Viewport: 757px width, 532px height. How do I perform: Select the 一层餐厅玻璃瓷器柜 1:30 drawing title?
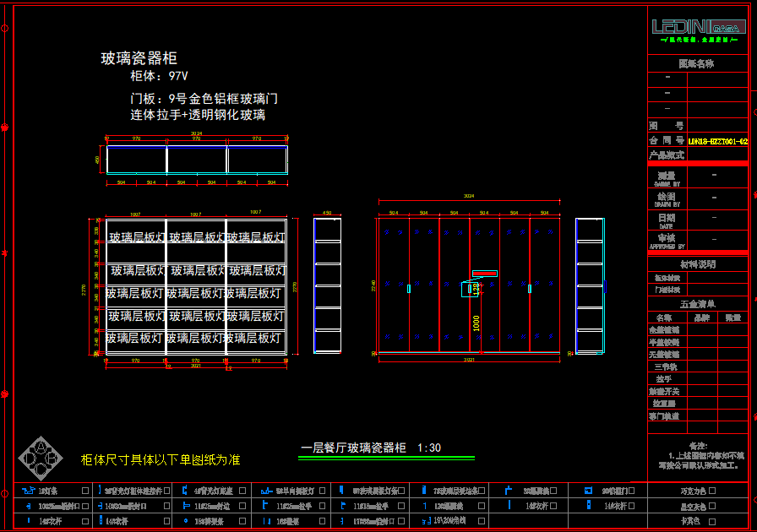coord(370,448)
